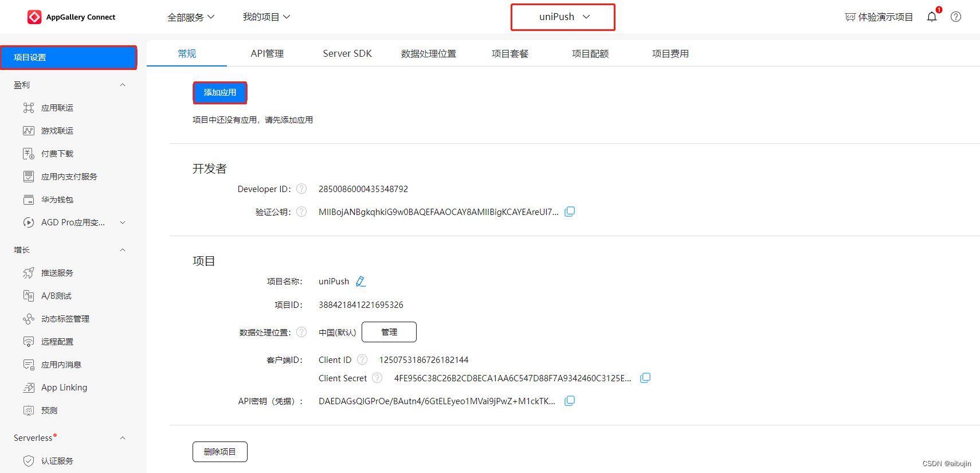This screenshot has height=473, width=980.
Task: Open the uniPush project selector dropdown
Action: tap(563, 17)
